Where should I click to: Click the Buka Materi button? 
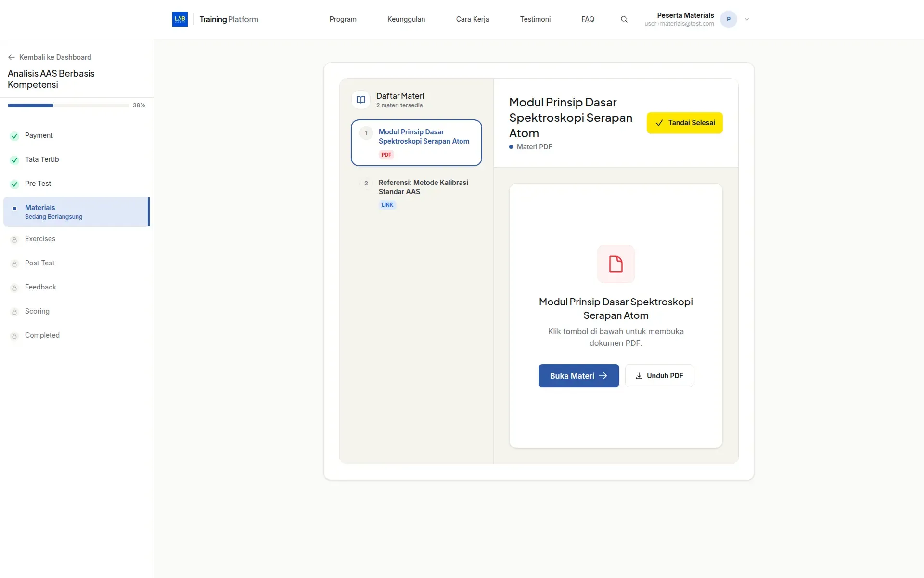click(578, 376)
